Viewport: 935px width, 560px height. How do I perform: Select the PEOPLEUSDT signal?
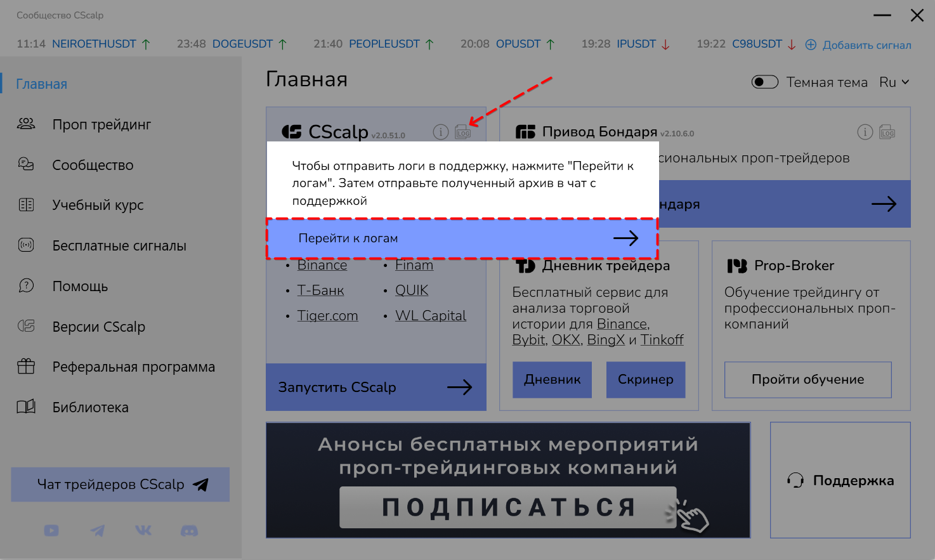click(384, 44)
